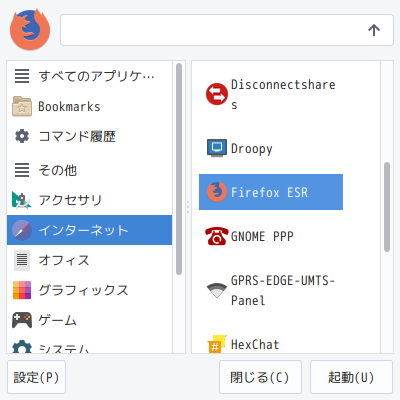
Task: Click the GPRS-EDGE-UMTS-Panel wifi icon
Action: (x=217, y=290)
